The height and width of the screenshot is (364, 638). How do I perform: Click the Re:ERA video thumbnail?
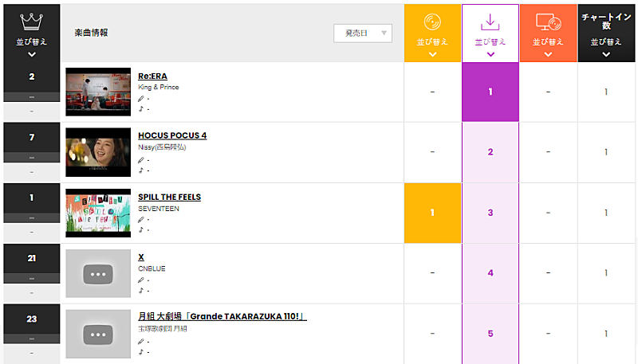[x=98, y=92]
